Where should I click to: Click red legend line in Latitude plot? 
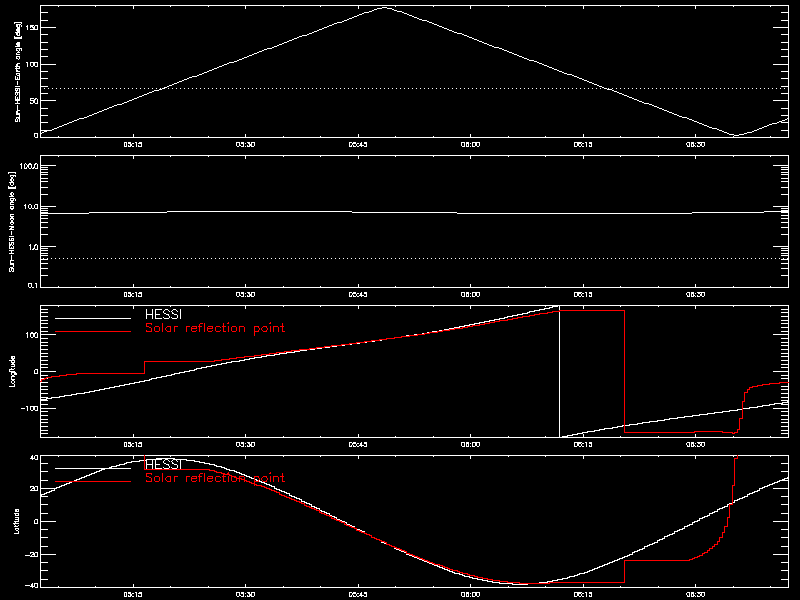point(93,481)
